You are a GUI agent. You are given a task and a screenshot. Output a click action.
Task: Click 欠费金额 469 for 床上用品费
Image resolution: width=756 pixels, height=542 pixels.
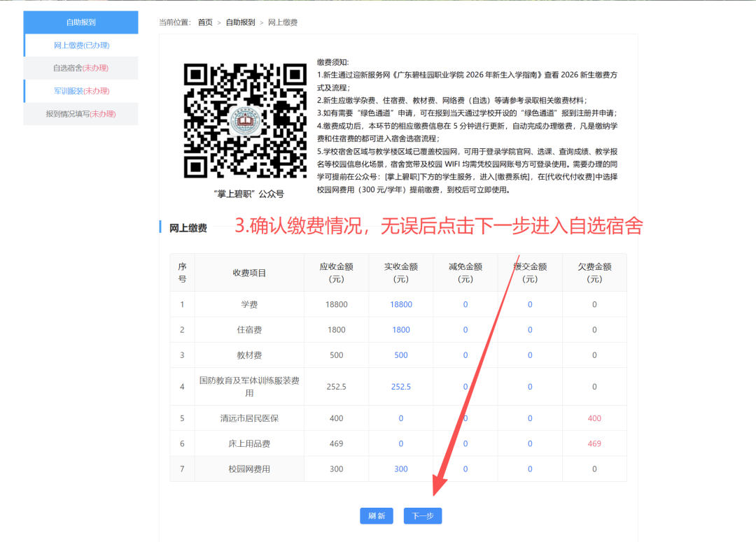pyautogui.click(x=594, y=443)
